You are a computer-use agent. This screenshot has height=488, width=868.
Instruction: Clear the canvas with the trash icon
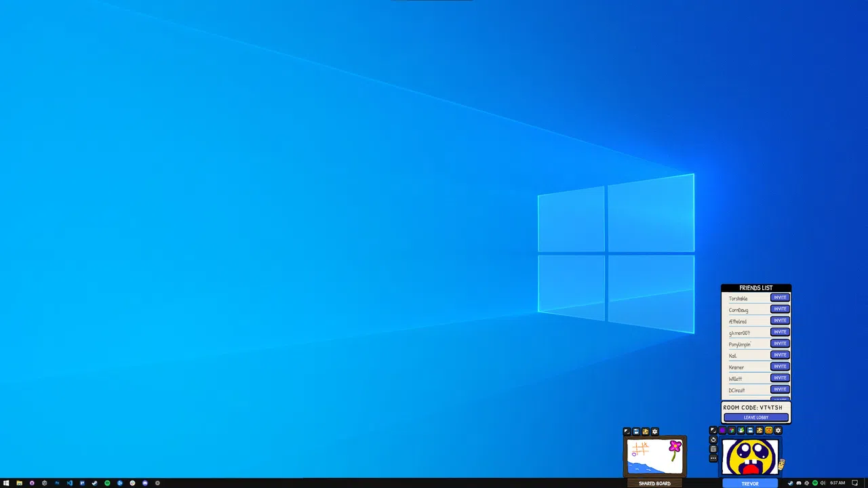pyautogui.click(x=713, y=449)
